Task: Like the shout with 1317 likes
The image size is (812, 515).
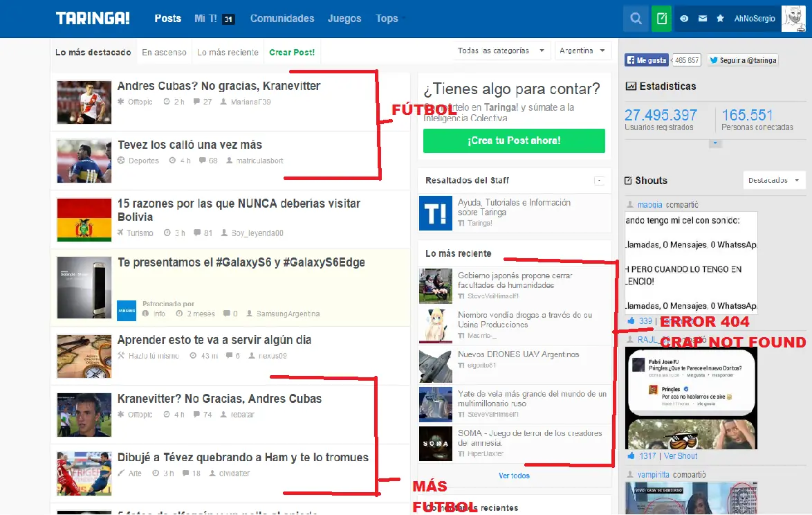Action: tap(631, 456)
